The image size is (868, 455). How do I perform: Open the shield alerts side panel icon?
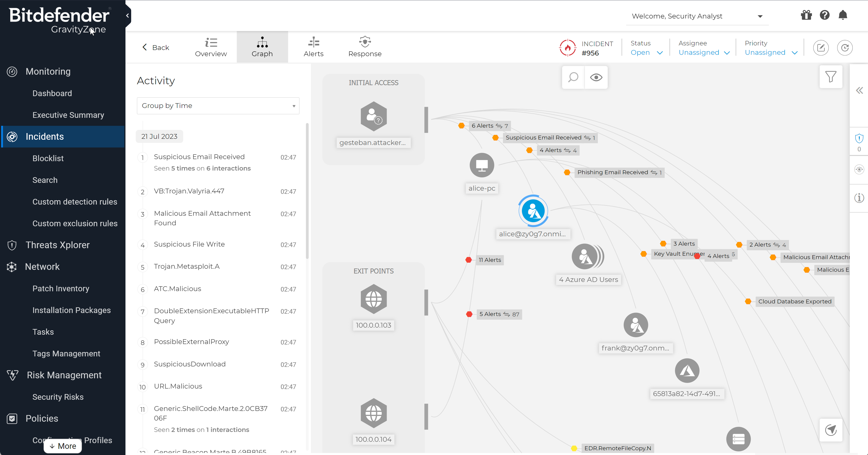tap(859, 138)
